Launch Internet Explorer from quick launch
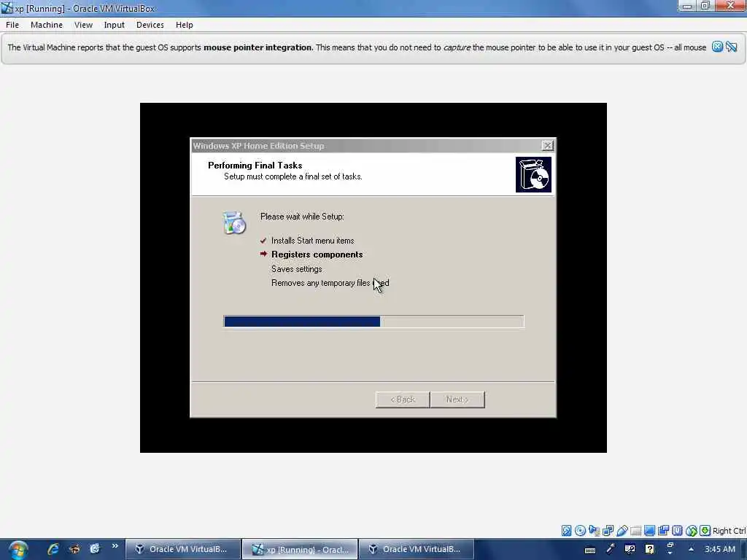 tap(53, 549)
